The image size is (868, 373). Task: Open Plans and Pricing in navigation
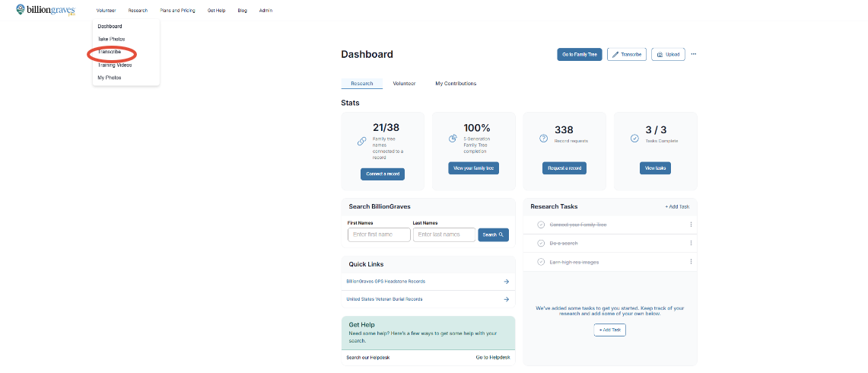point(178,11)
